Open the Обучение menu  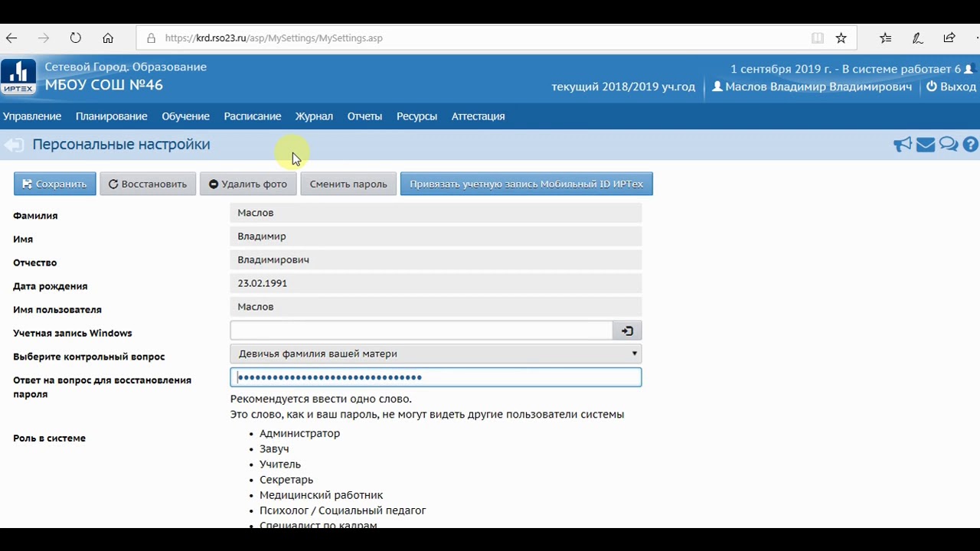click(185, 116)
